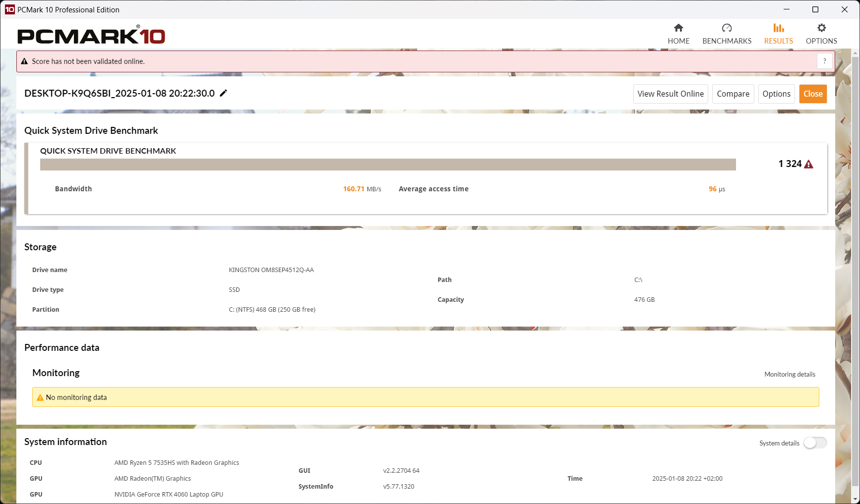The image size is (860, 504).
Task: Open the result Options button
Action: click(777, 94)
